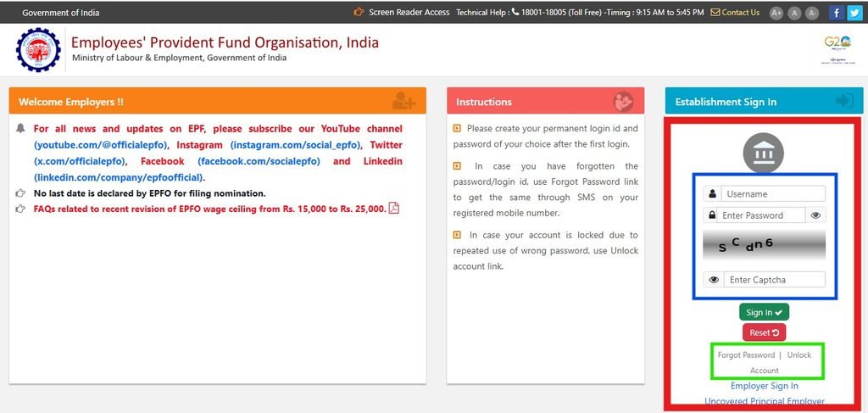Click 'No last date is declared' notice
The width and height of the screenshot is (868, 413).
(x=149, y=193)
